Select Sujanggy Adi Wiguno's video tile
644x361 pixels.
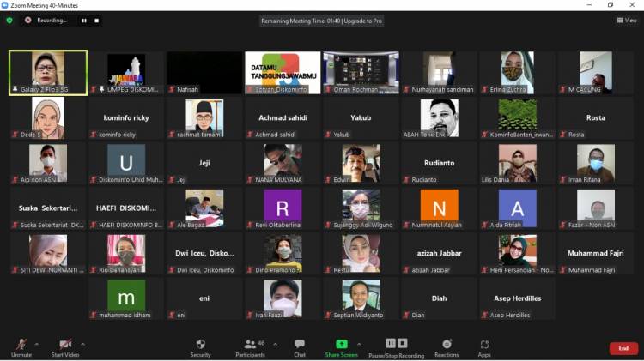[361, 208]
